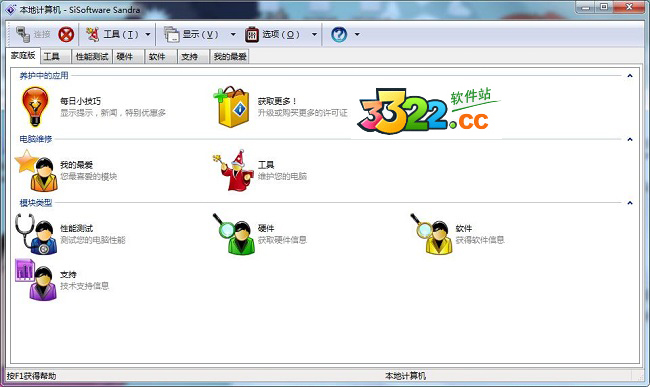Click the 每日小技巧 label
The width and height of the screenshot is (650, 387).
80,101
